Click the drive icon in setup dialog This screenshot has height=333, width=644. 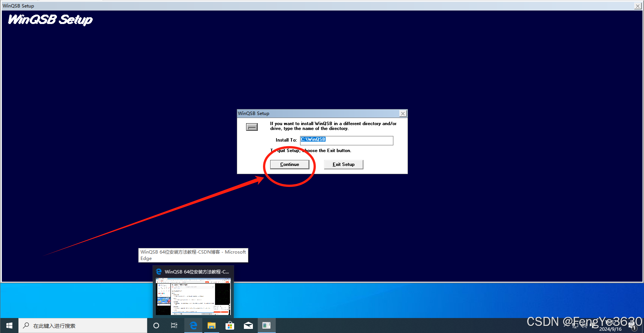click(x=252, y=127)
